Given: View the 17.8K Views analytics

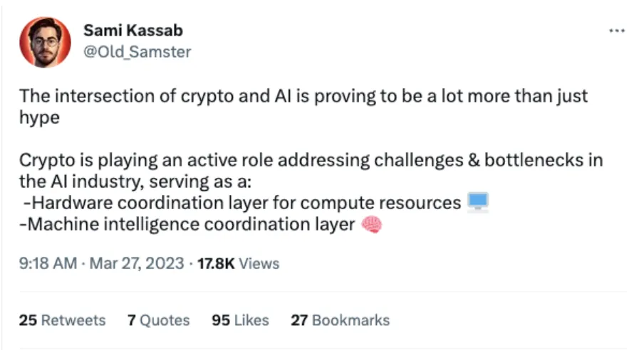Looking at the screenshot, I should pos(238,263).
